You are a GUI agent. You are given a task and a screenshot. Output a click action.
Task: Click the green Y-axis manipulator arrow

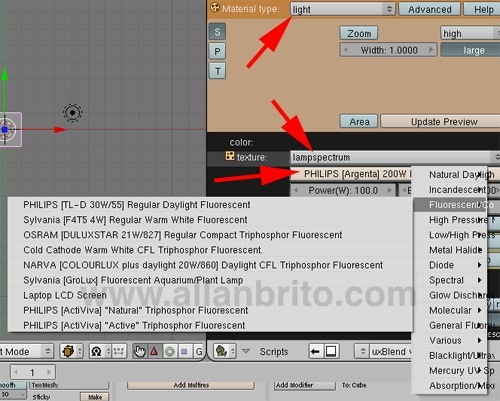[5, 74]
